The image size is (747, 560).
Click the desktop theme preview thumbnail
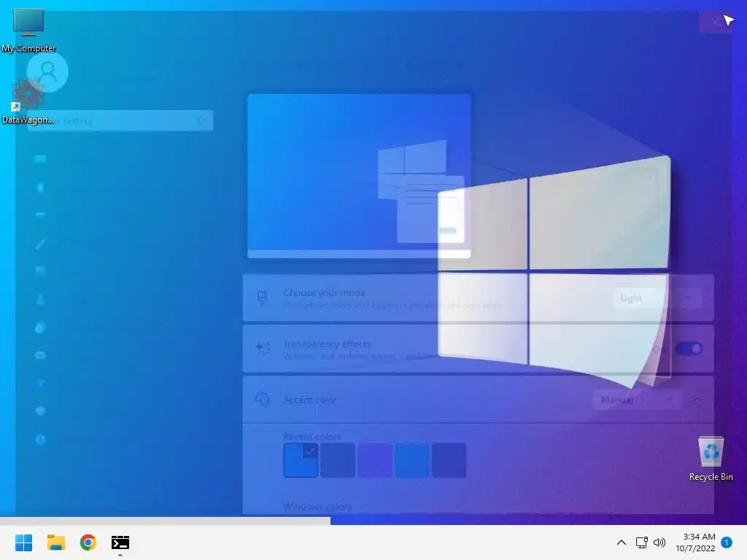359,176
